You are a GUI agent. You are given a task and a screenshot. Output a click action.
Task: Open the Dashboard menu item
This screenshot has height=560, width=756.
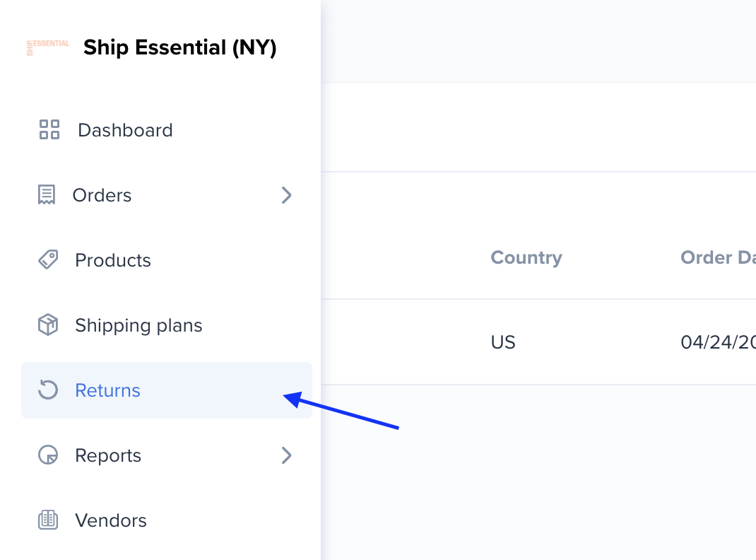pyautogui.click(x=167, y=130)
